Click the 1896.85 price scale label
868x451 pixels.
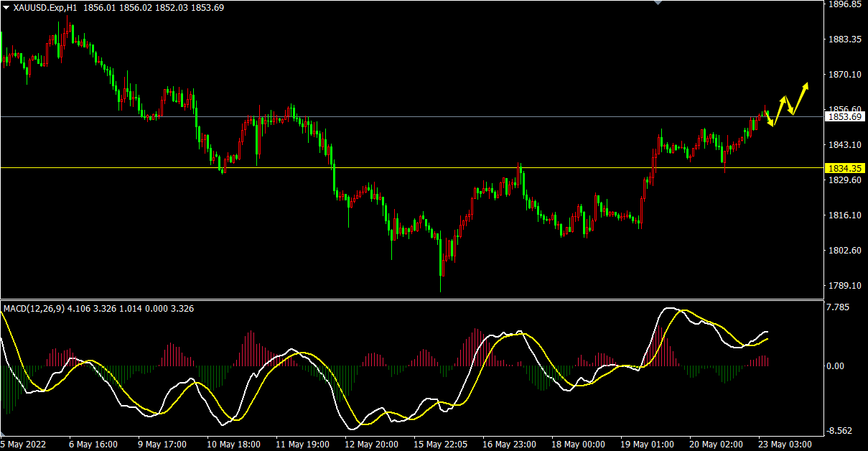pos(844,4)
